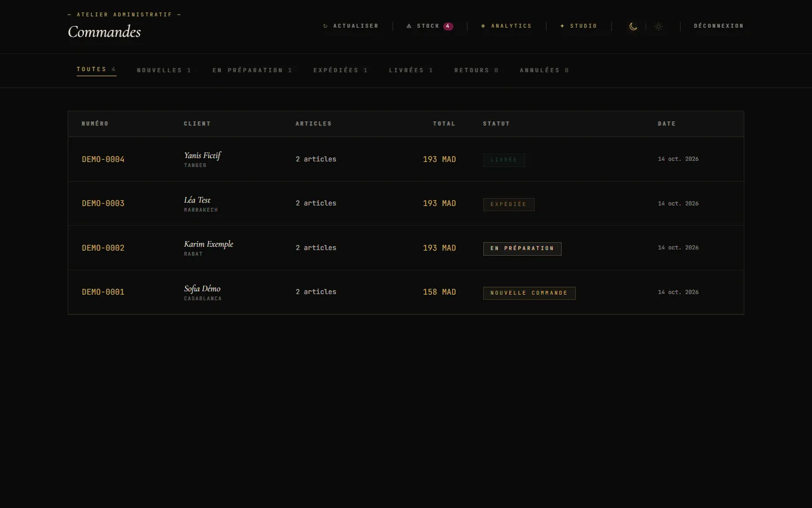Filter orders by Nouvelles tab
This screenshot has height=508, width=812.
tap(164, 71)
